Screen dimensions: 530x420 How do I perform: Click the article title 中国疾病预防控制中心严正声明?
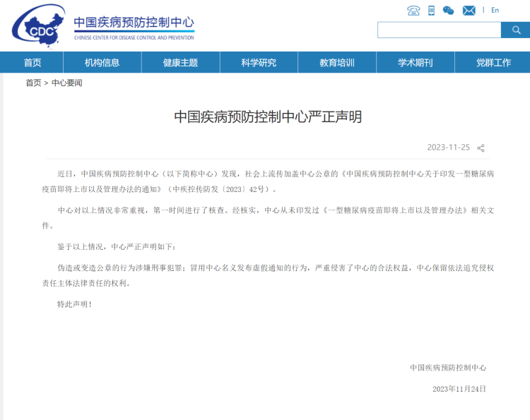pyautogui.click(x=268, y=117)
